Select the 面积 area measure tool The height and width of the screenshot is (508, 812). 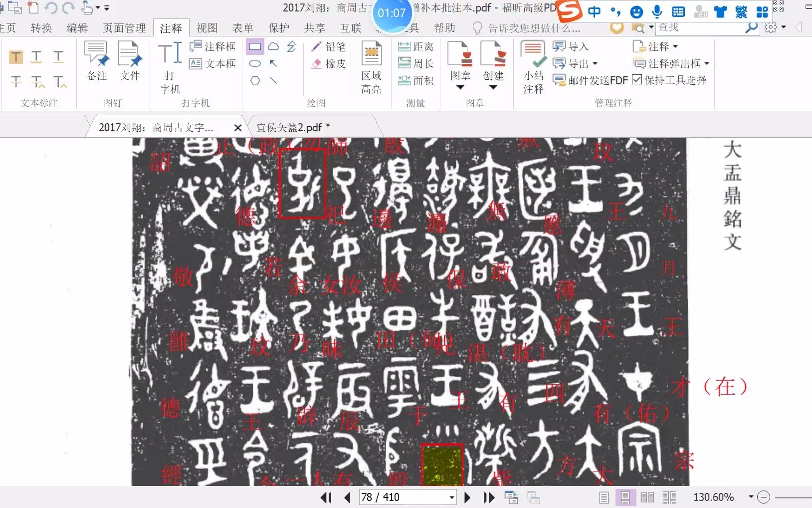(415, 80)
